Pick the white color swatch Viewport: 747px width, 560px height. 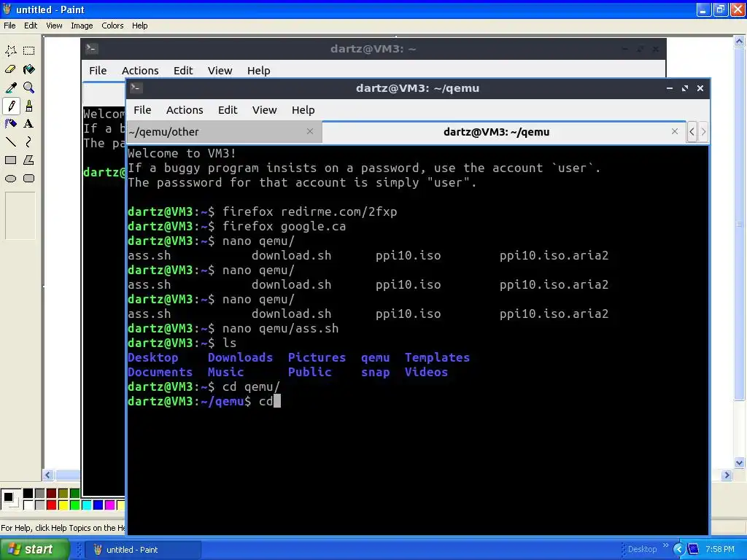pyautogui.click(x=28, y=505)
